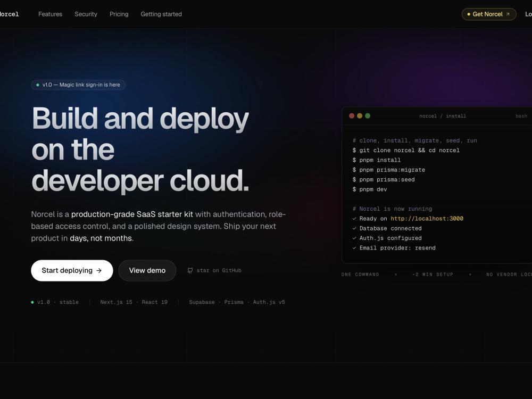This screenshot has width=532, height=399.
Task: Click the checkmark beside Auth.js configured
Action: coord(354,238)
